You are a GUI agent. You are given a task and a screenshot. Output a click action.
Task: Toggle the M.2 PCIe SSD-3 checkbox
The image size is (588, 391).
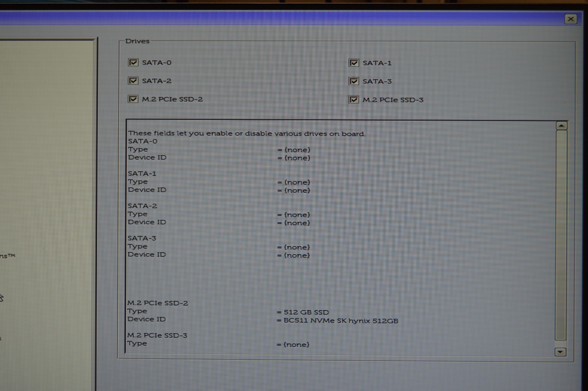point(354,99)
